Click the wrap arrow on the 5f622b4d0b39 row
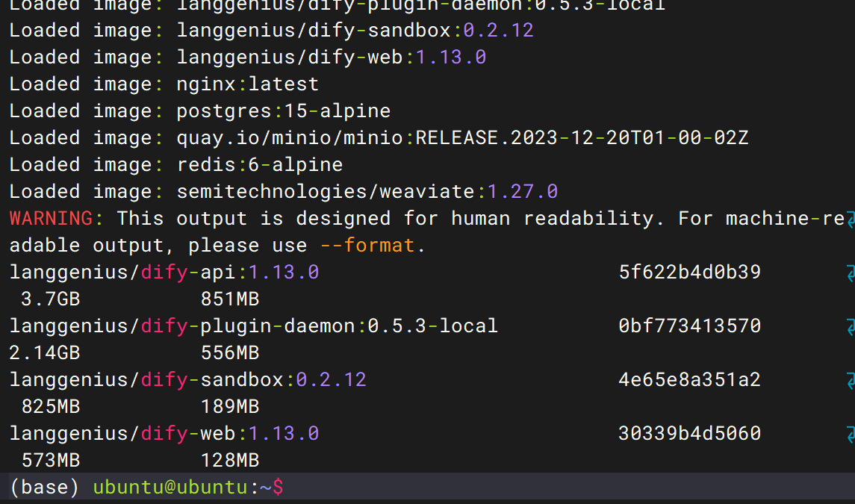The height and width of the screenshot is (504, 855). (x=851, y=273)
